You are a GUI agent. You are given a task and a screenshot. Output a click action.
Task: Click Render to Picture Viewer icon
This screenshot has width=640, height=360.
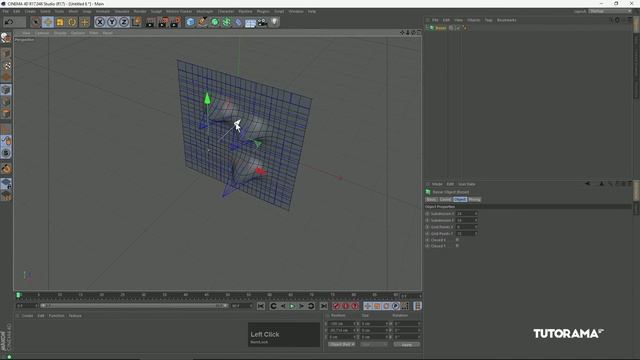pos(163,22)
